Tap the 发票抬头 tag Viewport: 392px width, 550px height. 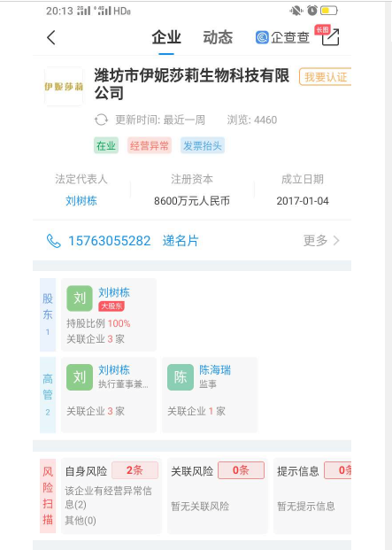point(203,145)
